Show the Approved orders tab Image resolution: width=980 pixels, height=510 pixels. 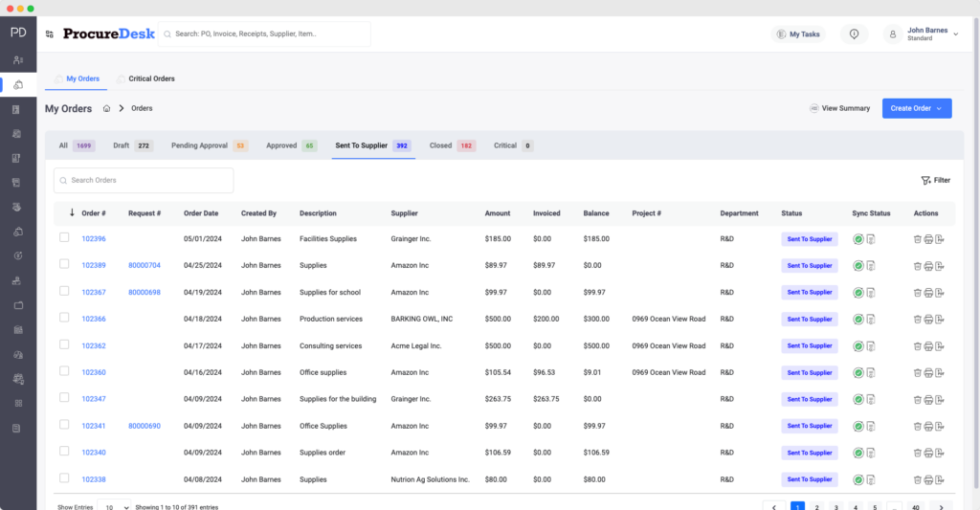click(x=291, y=145)
